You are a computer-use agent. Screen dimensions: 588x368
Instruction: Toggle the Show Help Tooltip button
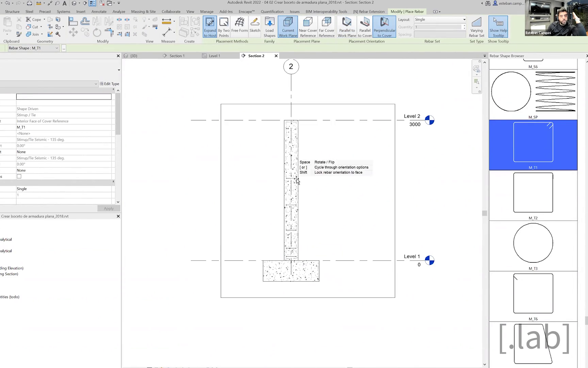pyautogui.click(x=498, y=27)
